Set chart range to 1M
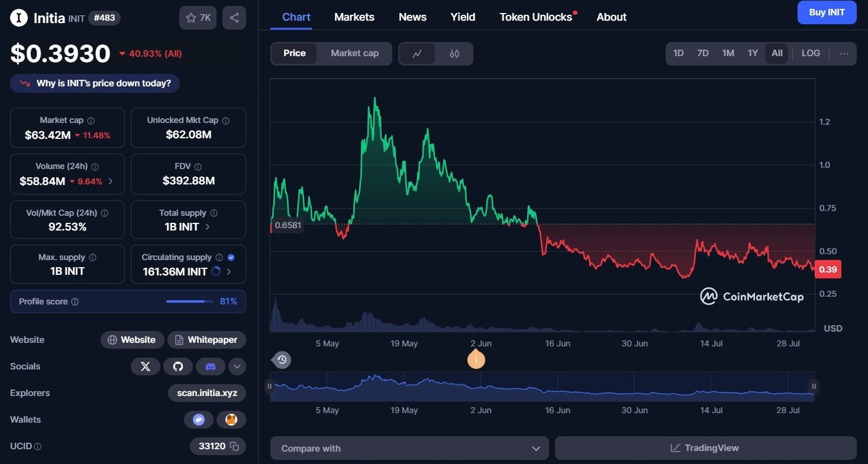Viewport: 868px width, 464px height. [728, 53]
